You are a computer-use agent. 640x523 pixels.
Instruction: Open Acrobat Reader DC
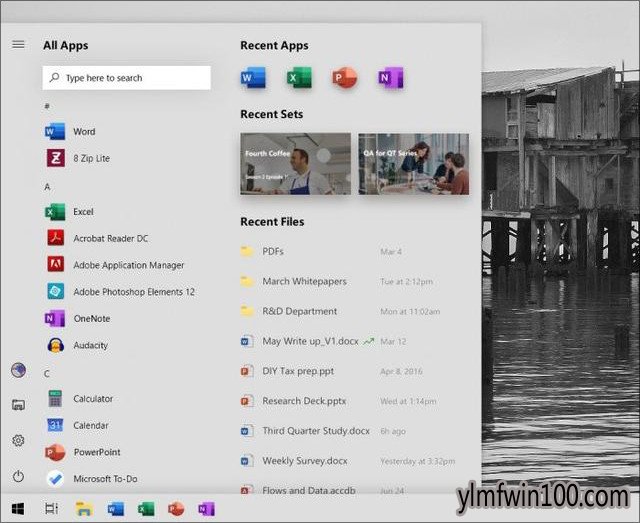(x=97, y=238)
